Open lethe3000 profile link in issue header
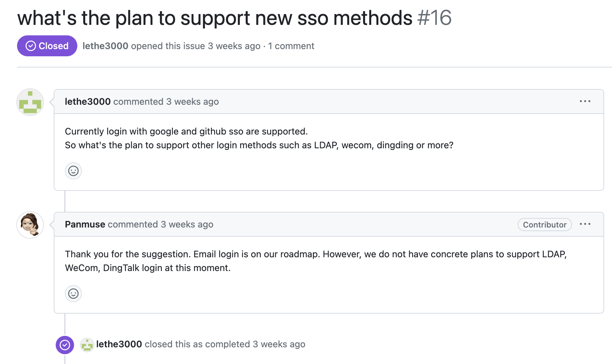612x364 pixels. (x=105, y=46)
